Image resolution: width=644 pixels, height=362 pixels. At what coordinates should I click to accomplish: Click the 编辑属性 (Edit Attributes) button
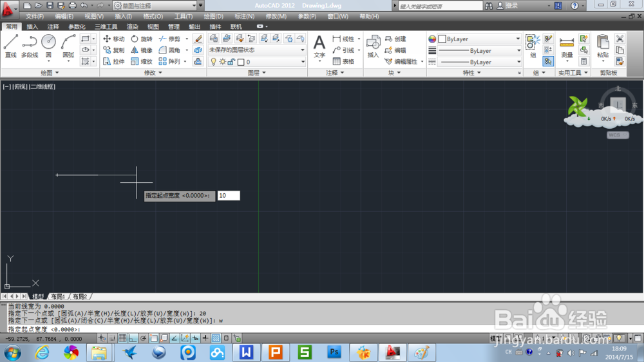402,62
